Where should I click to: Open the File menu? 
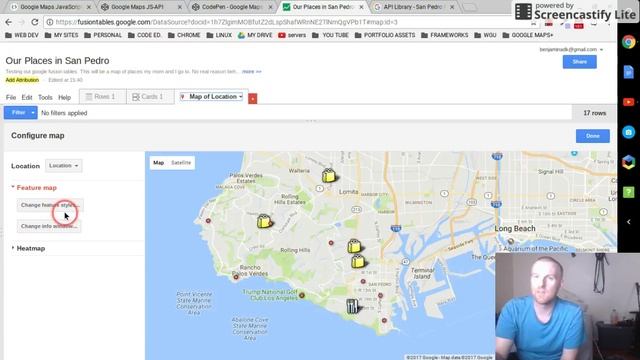pos(11,98)
